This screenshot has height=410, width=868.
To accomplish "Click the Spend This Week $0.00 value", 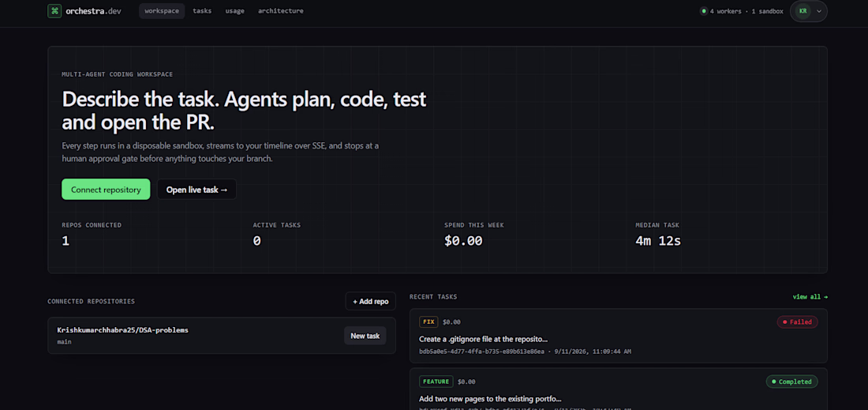I will [463, 241].
